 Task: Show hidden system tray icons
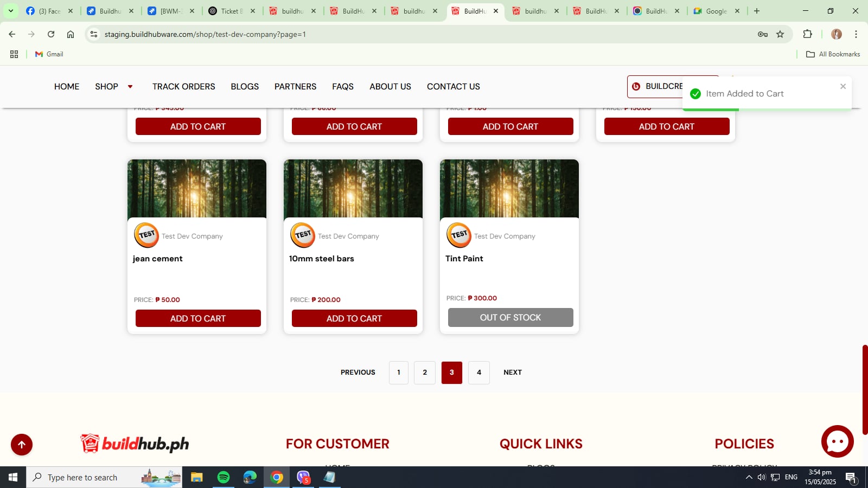click(749, 477)
